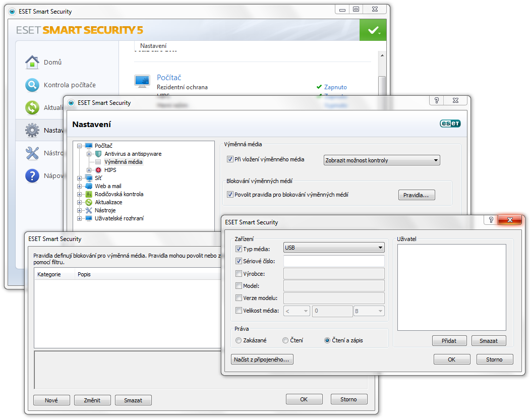Collapse the Počítač tree node
The width and height of the screenshot is (531, 420).
click(x=79, y=146)
